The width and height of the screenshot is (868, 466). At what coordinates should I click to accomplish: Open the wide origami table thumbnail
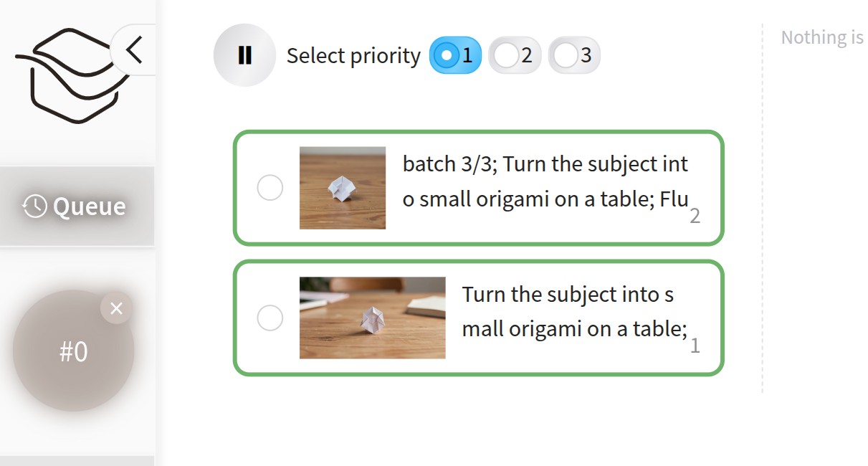(x=372, y=318)
